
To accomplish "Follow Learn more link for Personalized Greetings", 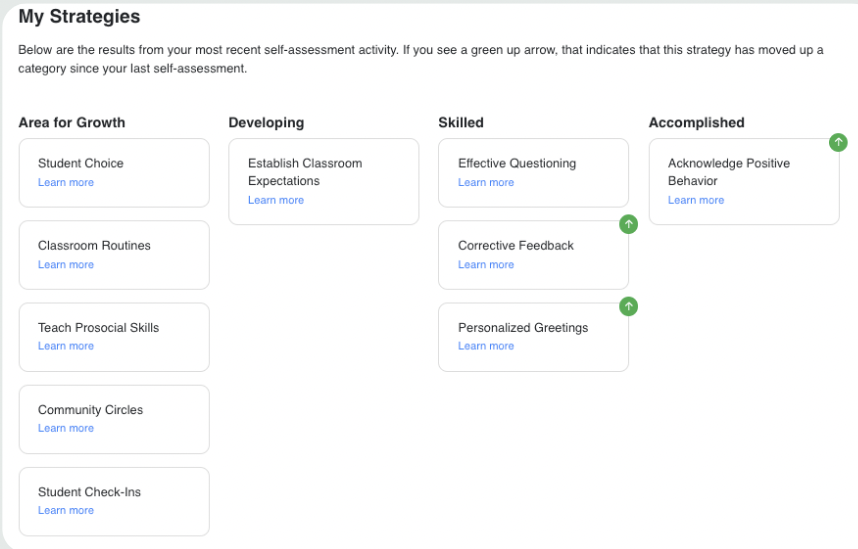I will click(486, 346).
